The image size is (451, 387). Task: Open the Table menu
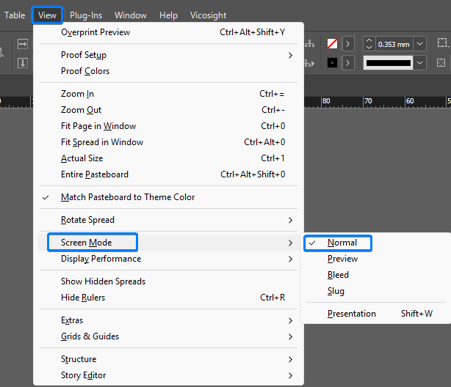point(15,15)
